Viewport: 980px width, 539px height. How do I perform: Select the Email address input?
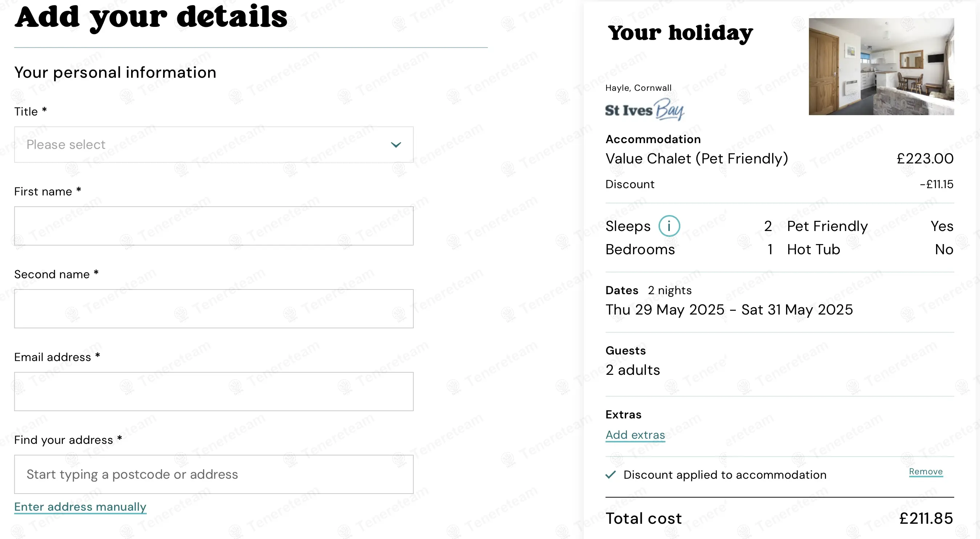(214, 392)
